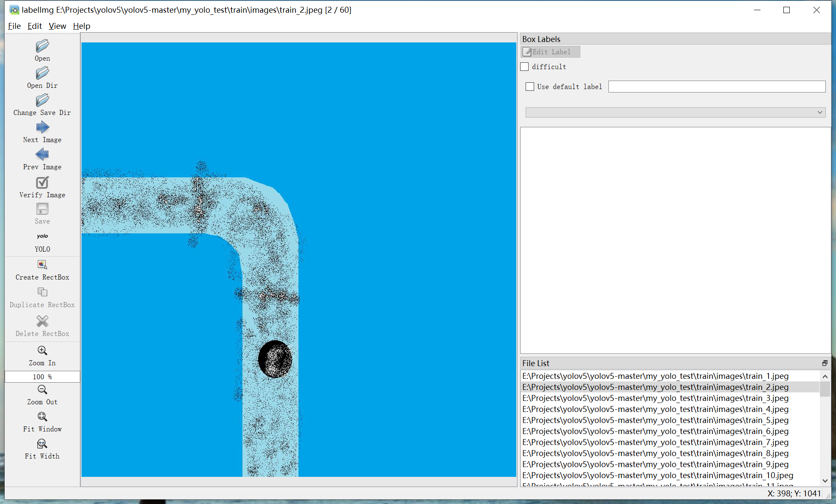Click the Fit Window icon
Viewport: 836px width, 504px height.
pyautogui.click(x=42, y=417)
